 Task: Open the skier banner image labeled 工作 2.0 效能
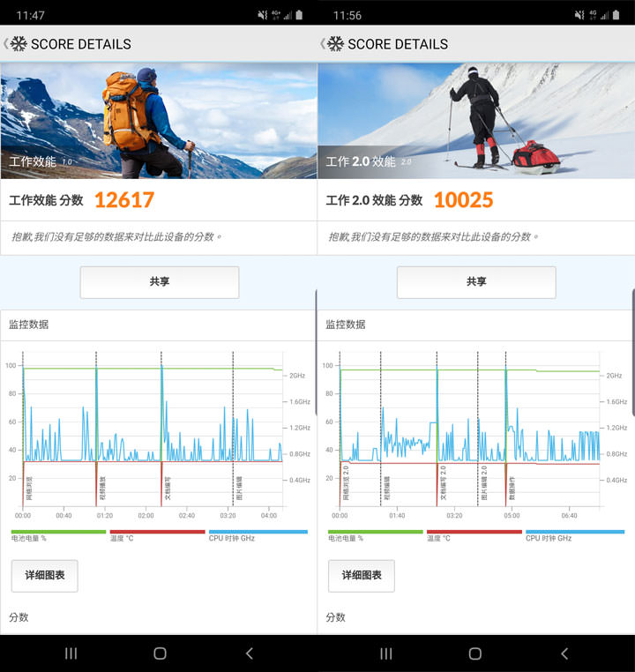pos(476,120)
